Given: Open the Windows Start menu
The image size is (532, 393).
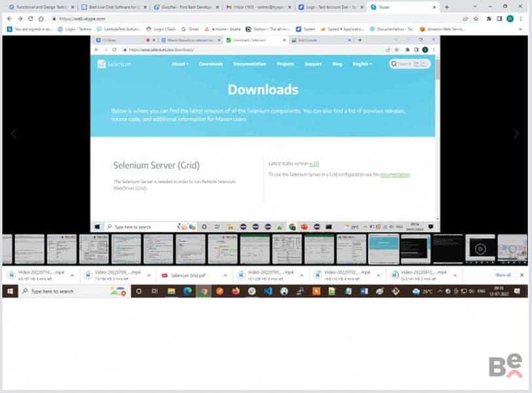Looking at the screenshot, I should pyautogui.click(x=10, y=291).
